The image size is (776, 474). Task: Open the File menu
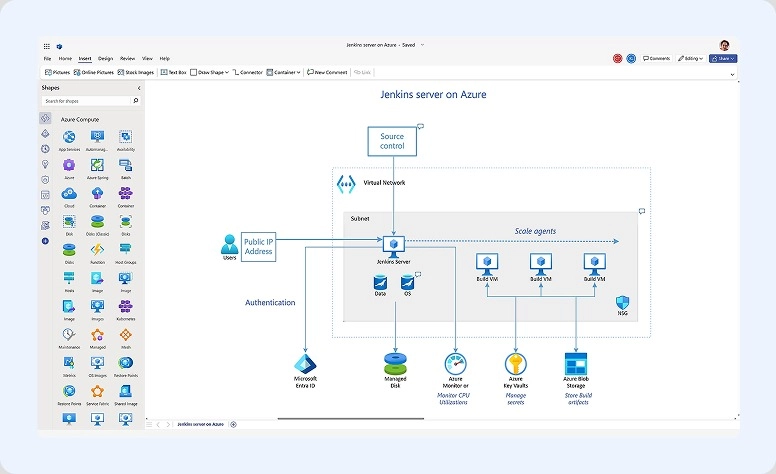point(48,58)
